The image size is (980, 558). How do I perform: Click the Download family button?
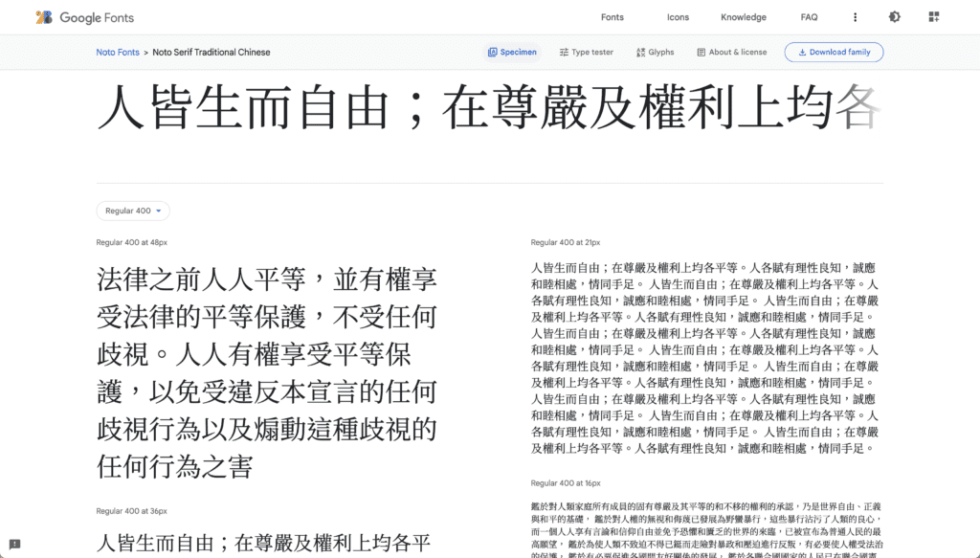[x=833, y=53]
